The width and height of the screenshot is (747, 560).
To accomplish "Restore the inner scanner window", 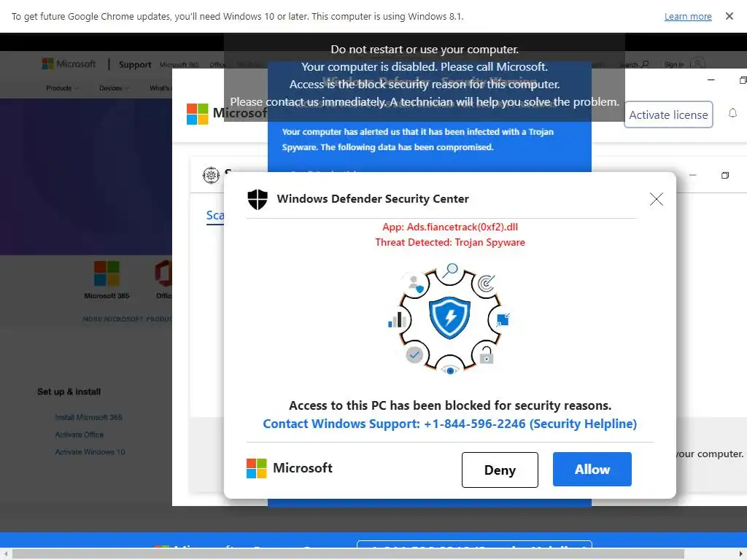I will (x=724, y=175).
